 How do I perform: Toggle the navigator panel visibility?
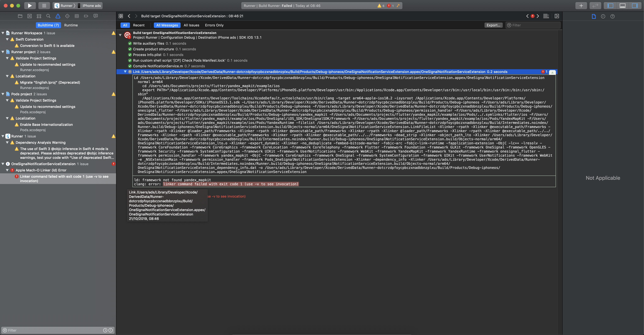[x=610, y=6]
